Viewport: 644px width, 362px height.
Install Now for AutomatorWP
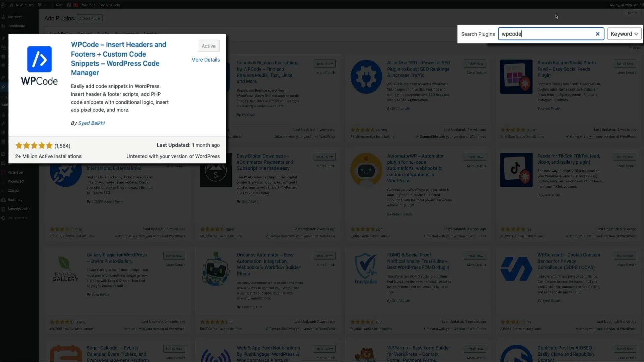point(475,157)
